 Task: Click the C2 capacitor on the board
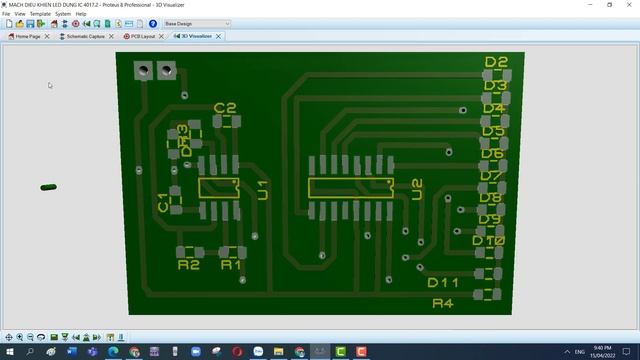227,121
